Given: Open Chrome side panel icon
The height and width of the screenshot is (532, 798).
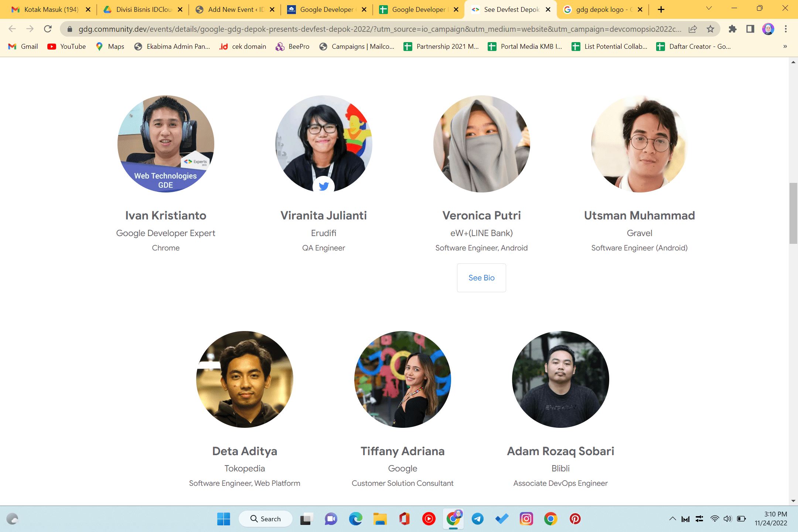Looking at the screenshot, I should [x=750, y=29].
